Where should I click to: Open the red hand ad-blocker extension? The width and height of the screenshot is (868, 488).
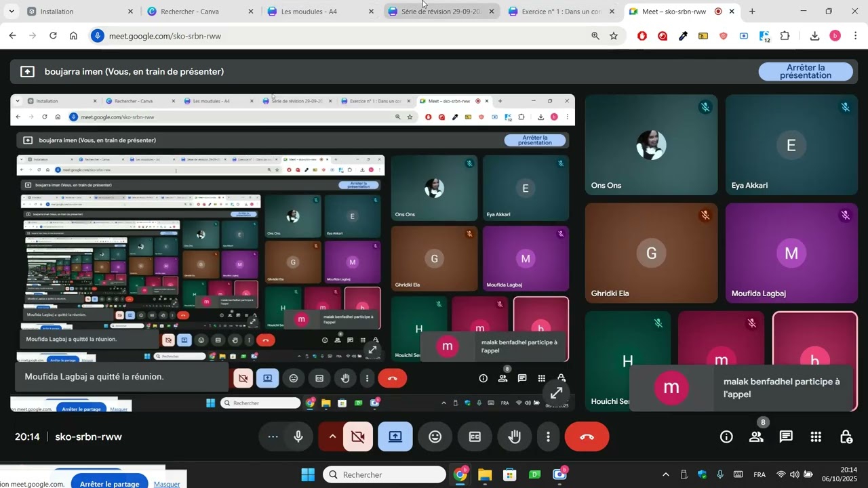tap(642, 36)
